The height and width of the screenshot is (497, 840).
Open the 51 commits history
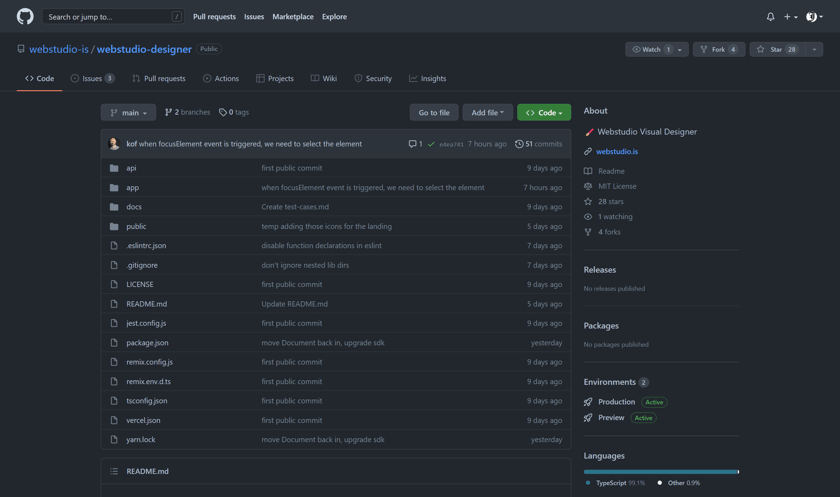pos(538,144)
